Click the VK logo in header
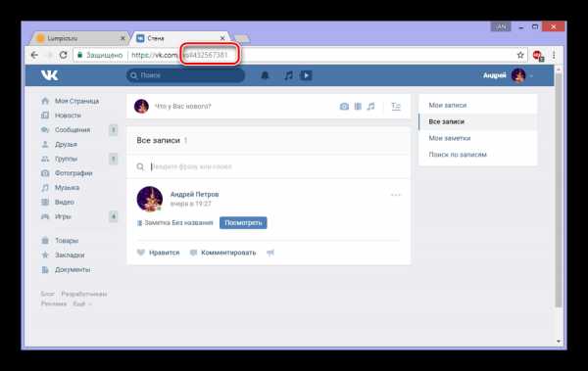 [50, 75]
